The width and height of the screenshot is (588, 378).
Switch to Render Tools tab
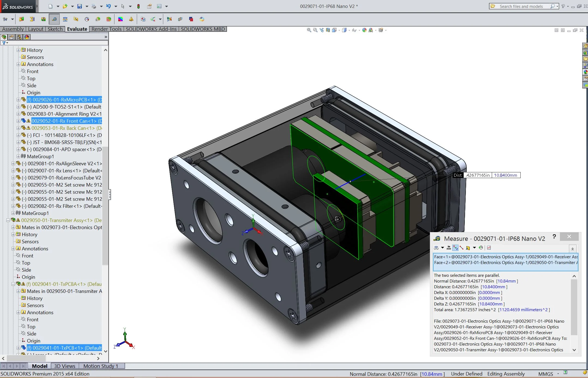(x=107, y=29)
